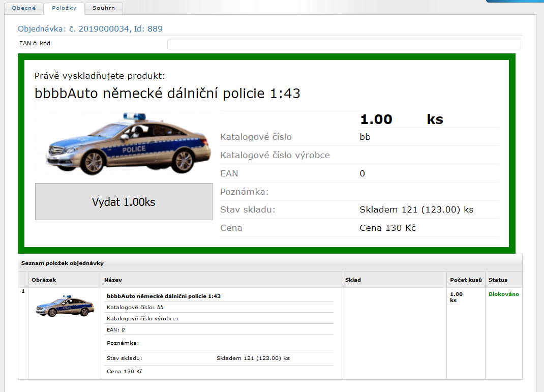Click the large product title in green panel

coord(167,94)
